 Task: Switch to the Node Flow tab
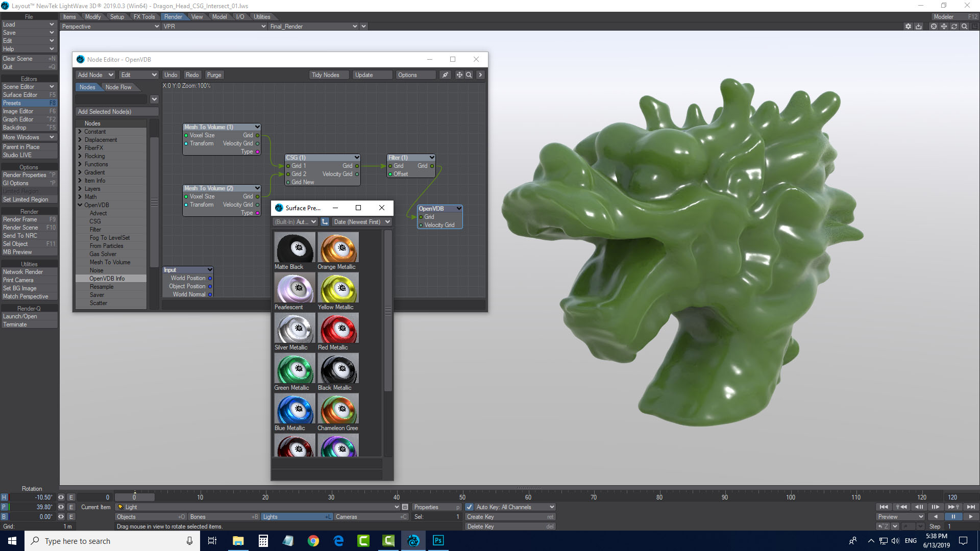click(x=118, y=87)
